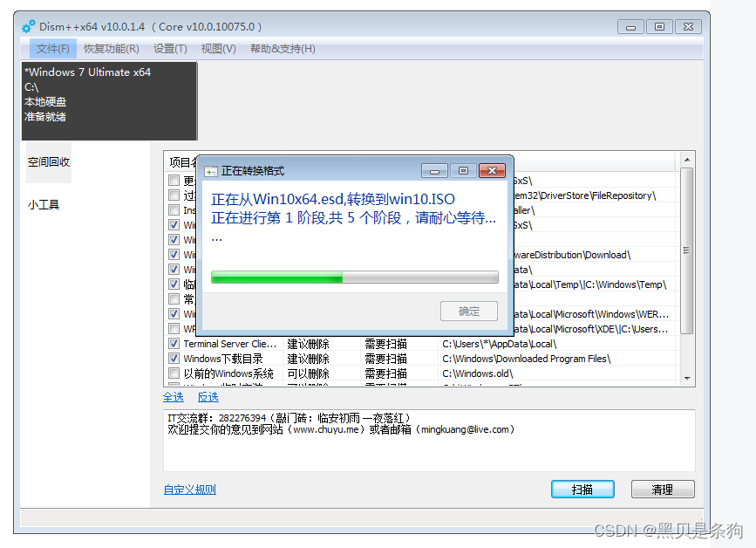Maximize the 正在转换格式 dialog
Screen dimensions: 756x548
[463, 171]
